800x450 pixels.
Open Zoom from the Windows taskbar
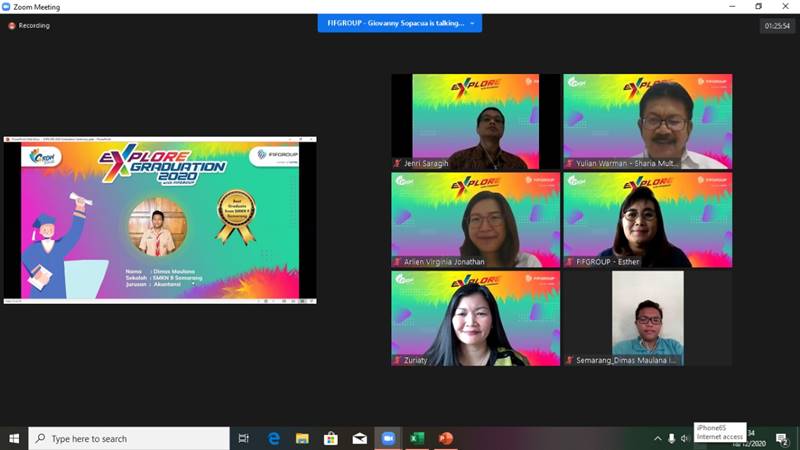click(x=388, y=438)
